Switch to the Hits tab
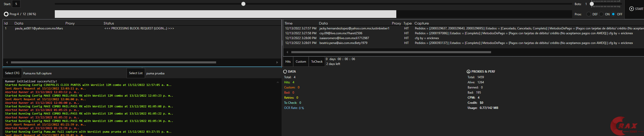 (288, 62)
